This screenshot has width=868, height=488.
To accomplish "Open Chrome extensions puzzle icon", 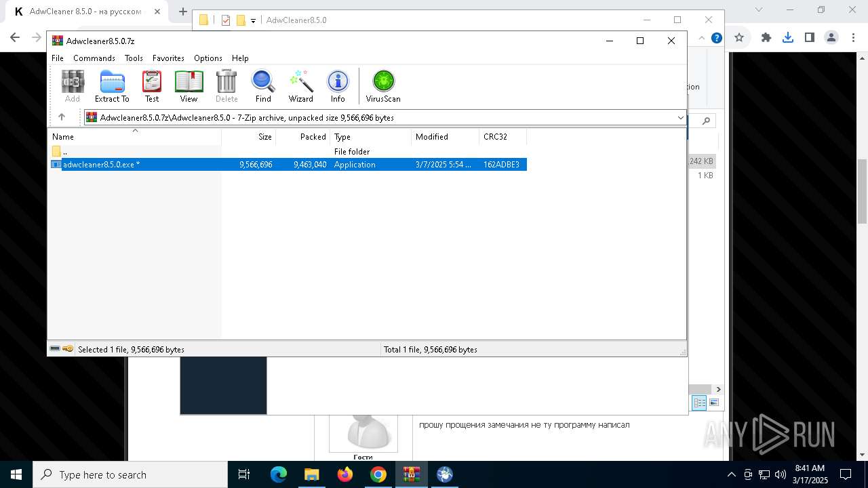I will [x=766, y=38].
